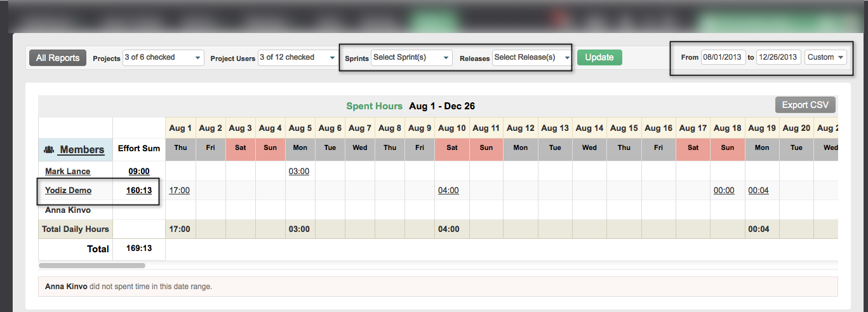Open the Select Release(s) dropdown

(x=531, y=58)
